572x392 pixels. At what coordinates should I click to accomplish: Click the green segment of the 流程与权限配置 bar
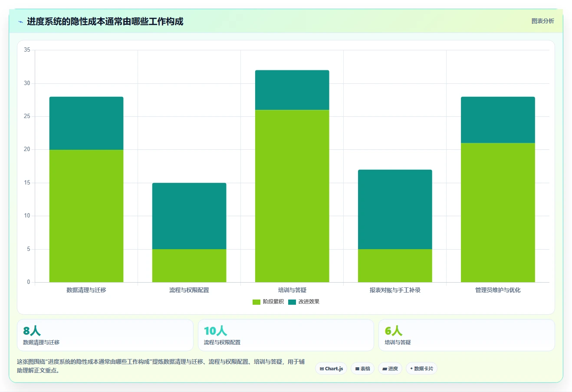click(x=189, y=266)
